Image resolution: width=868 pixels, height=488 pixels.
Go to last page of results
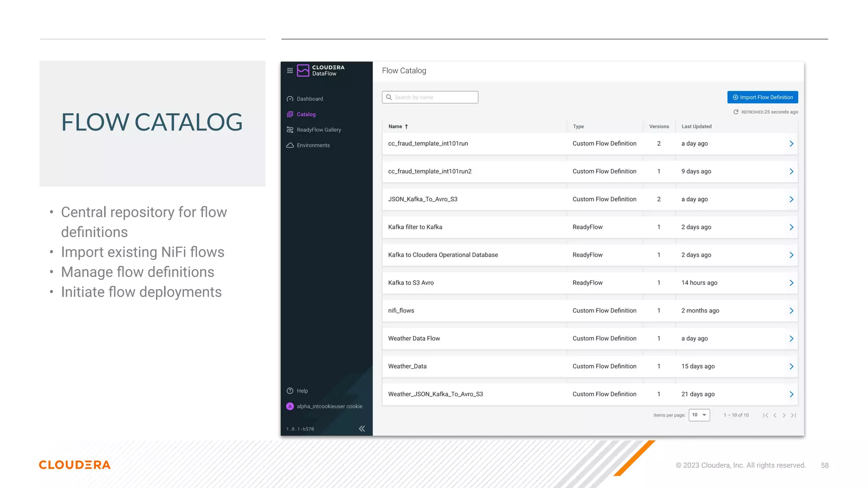coord(793,415)
